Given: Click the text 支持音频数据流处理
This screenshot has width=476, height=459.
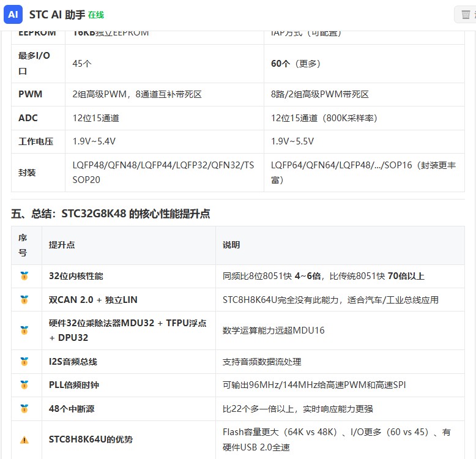Looking at the screenshot, I should [262, 362].
